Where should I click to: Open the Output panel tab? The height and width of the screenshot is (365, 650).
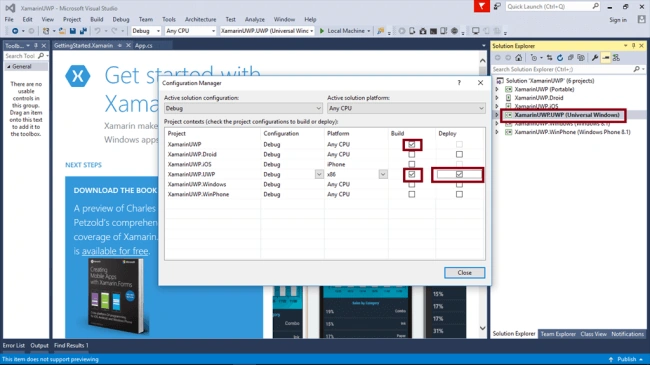[x=39, y=345]
